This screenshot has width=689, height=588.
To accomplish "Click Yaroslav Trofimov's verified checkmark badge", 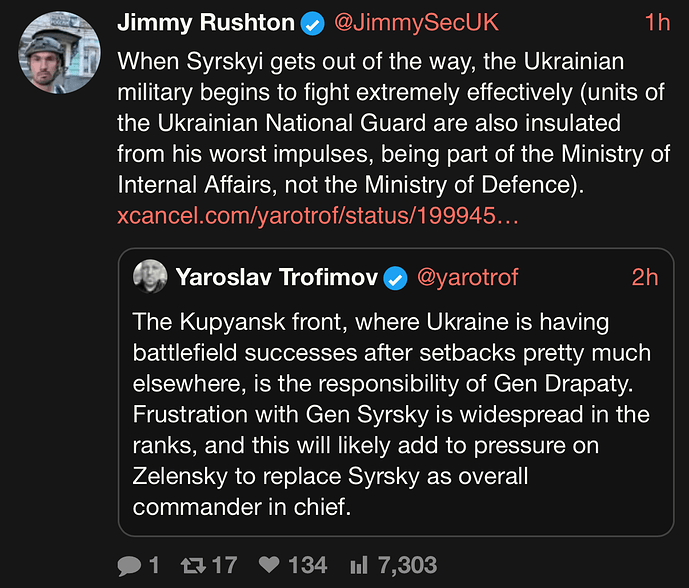I will point(396,277).
